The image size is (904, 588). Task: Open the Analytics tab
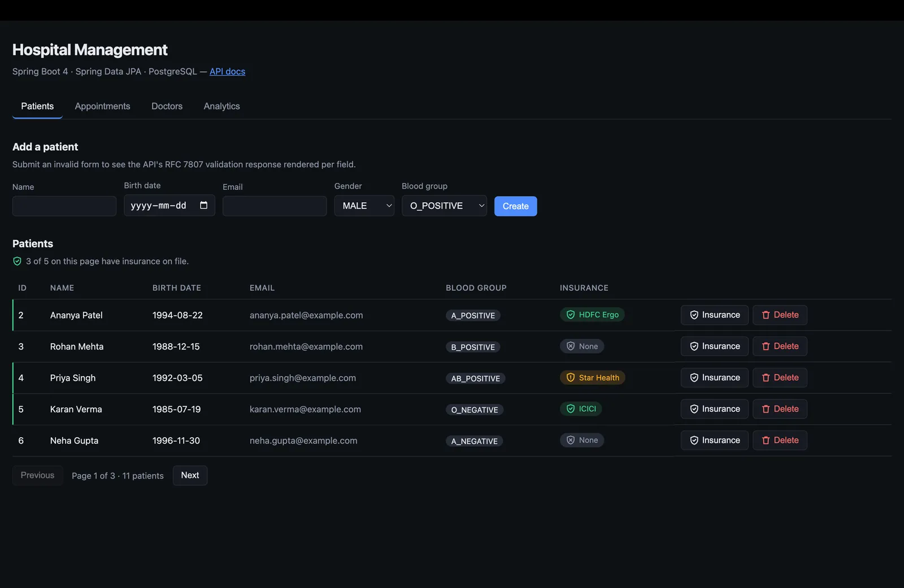(221, 106)
